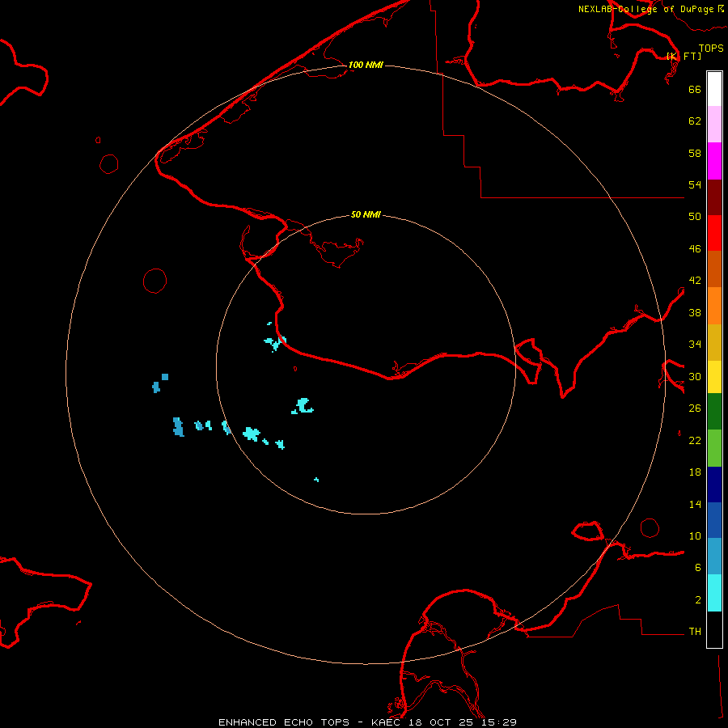Click the legend value 30
The image size is (728, 728).
click(695, 376)
